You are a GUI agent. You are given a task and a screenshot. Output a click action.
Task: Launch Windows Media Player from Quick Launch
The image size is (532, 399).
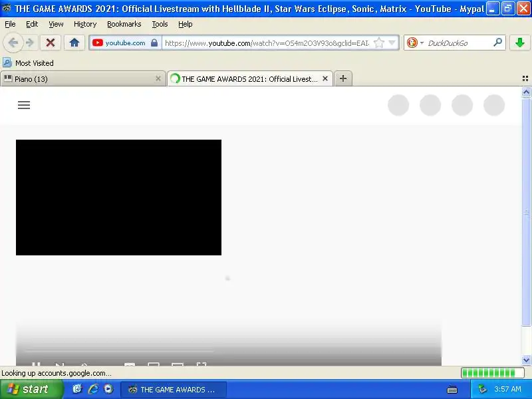(108, 389)
